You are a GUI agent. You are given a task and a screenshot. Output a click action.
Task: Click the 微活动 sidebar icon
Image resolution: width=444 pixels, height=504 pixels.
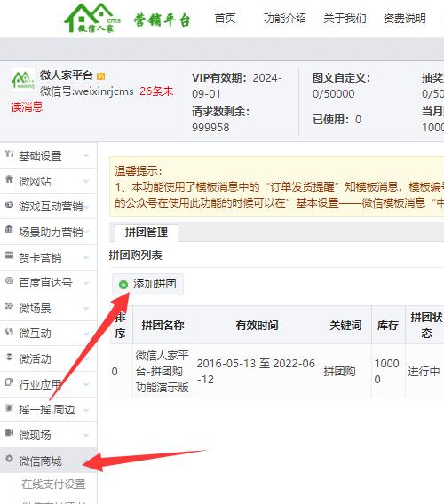pos(9,357)
